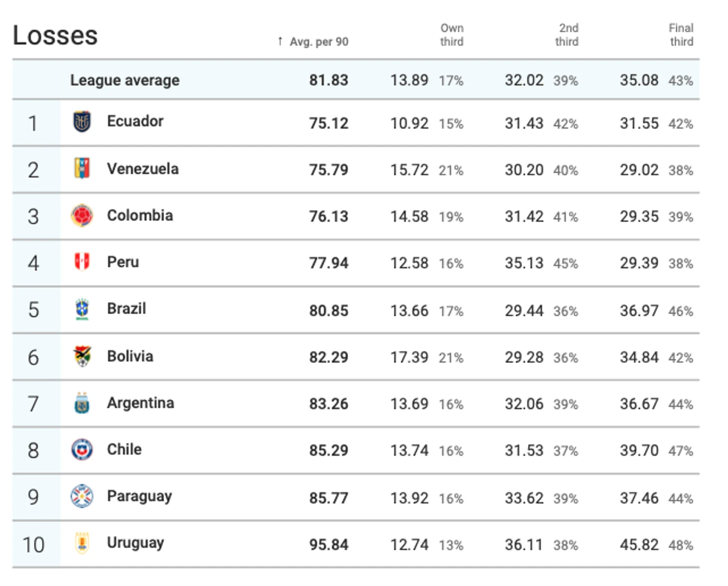Click the Uruguay team crest icon
This screenshot has width=728, height=586.
coord(82,543)
